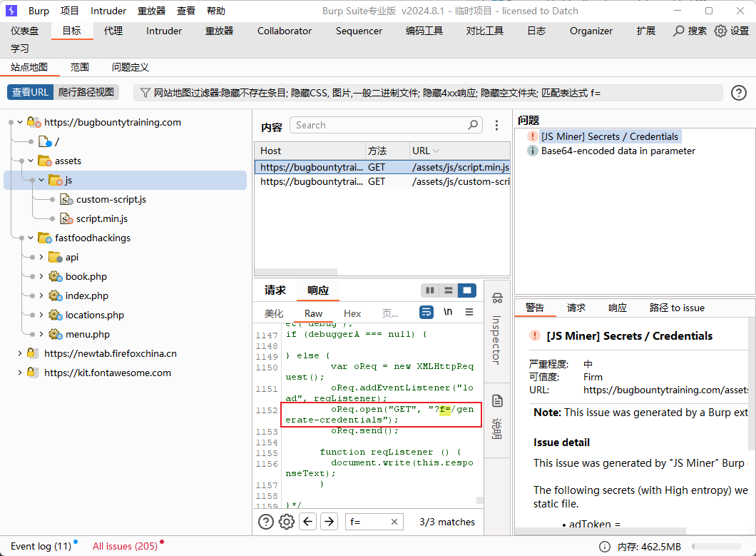This screenshot has height=556, width=756.
Task: Click the Burp Suite logo icon
Action: pyautogui.click(x=11, y=11)
